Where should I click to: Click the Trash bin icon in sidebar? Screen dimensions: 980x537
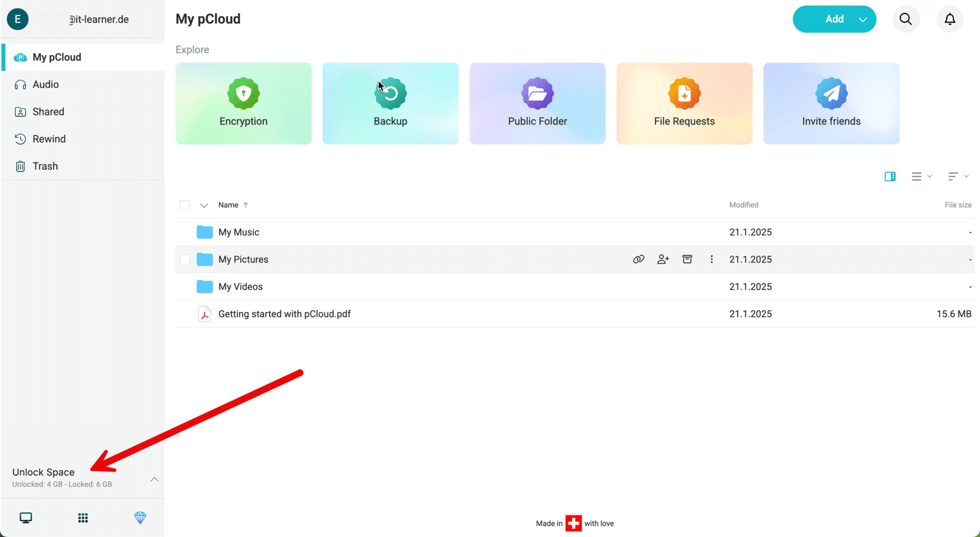click(x=20, y=166)
